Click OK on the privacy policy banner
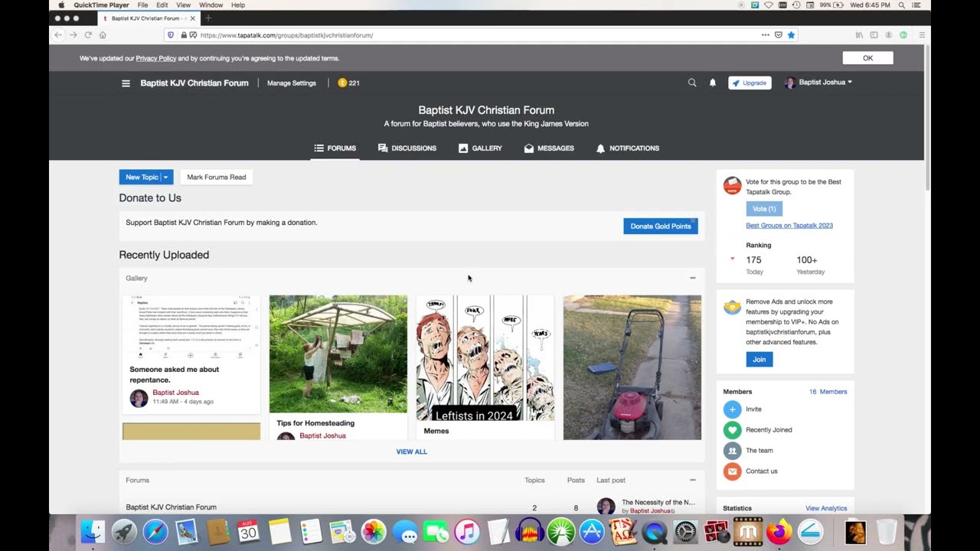 [867, 58]
